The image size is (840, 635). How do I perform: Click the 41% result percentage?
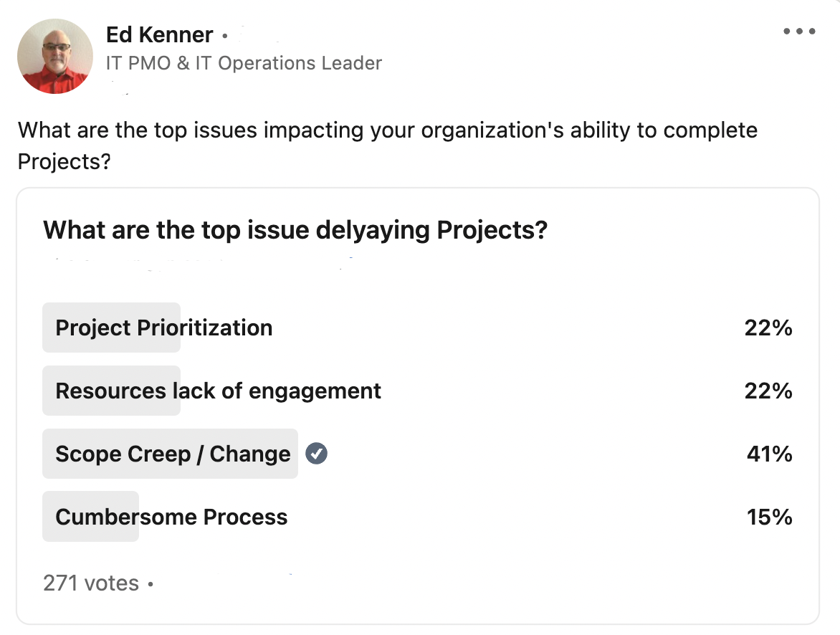coord(769,454)
